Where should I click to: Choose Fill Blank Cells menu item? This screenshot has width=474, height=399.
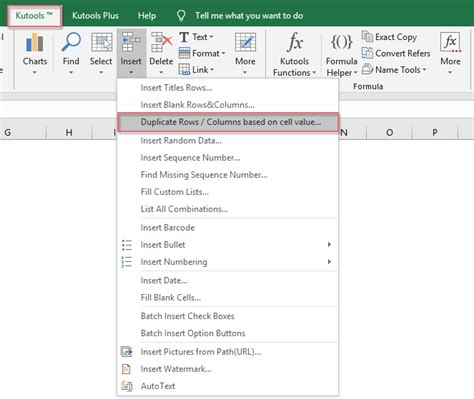[x=228, y=297]
